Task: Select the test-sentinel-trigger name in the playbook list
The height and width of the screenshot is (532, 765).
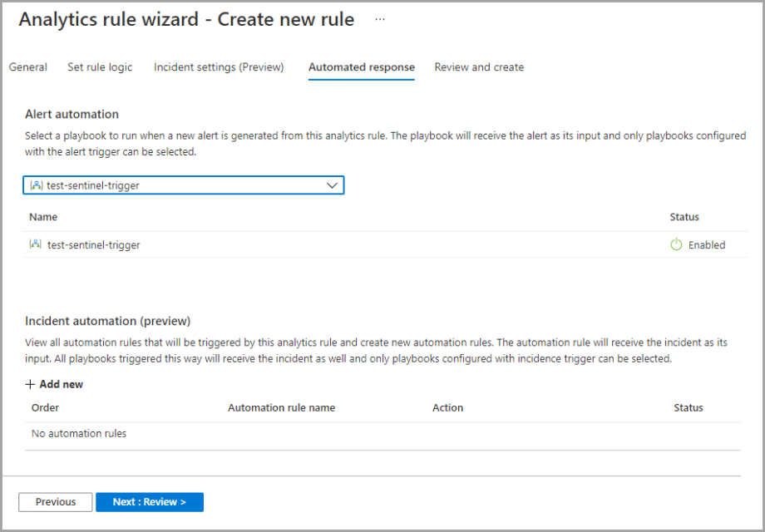Action: coord(94,245)
